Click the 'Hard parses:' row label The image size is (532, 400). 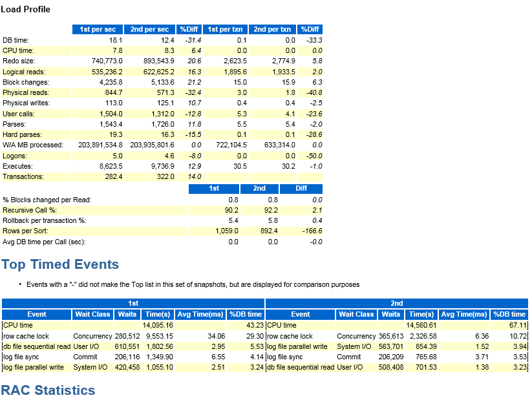pos(21,134)
